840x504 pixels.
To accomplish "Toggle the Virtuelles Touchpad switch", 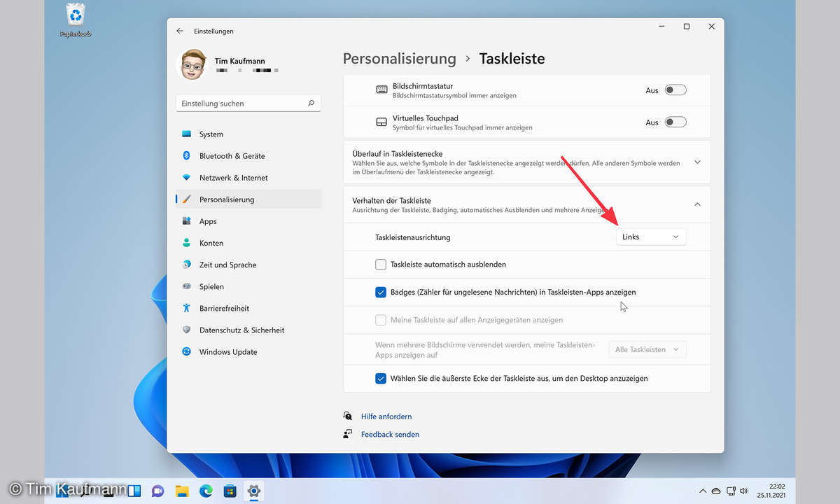I will click(675, 122).
